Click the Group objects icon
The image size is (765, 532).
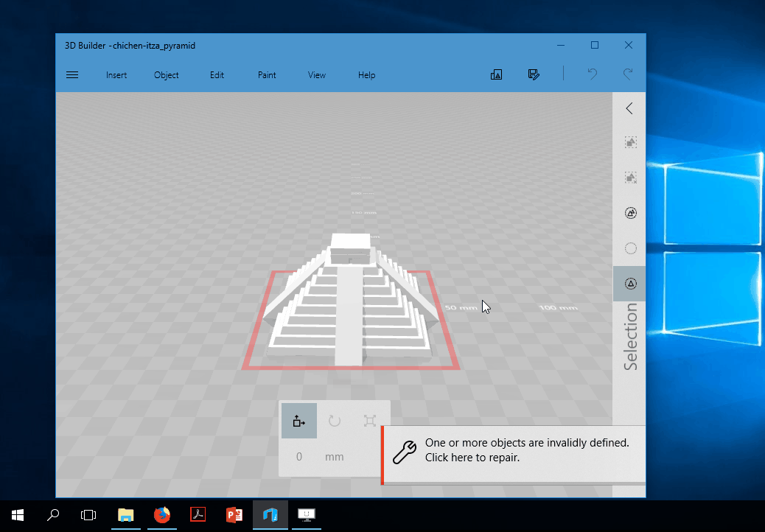[630, 142]
